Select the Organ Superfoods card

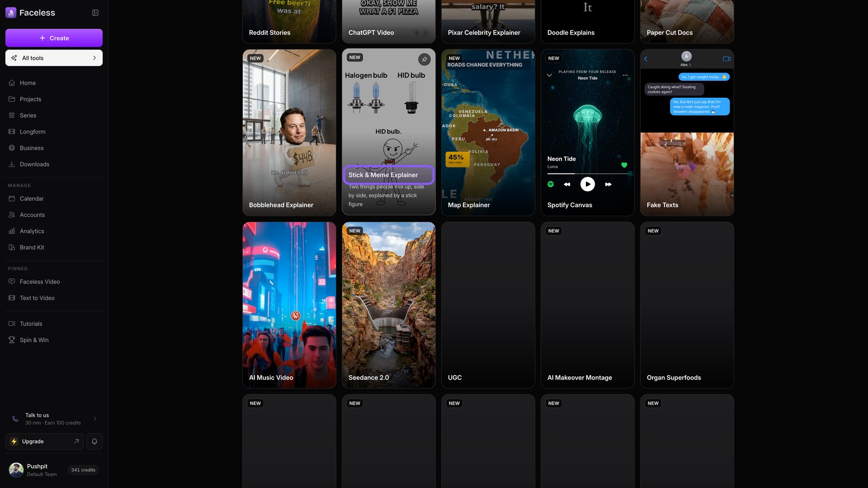(687, 305)
